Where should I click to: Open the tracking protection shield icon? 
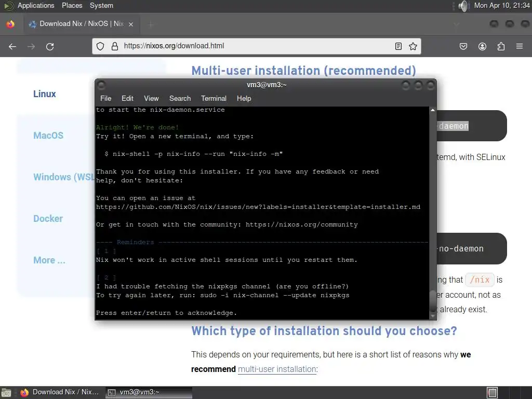(x=100, y=46)
